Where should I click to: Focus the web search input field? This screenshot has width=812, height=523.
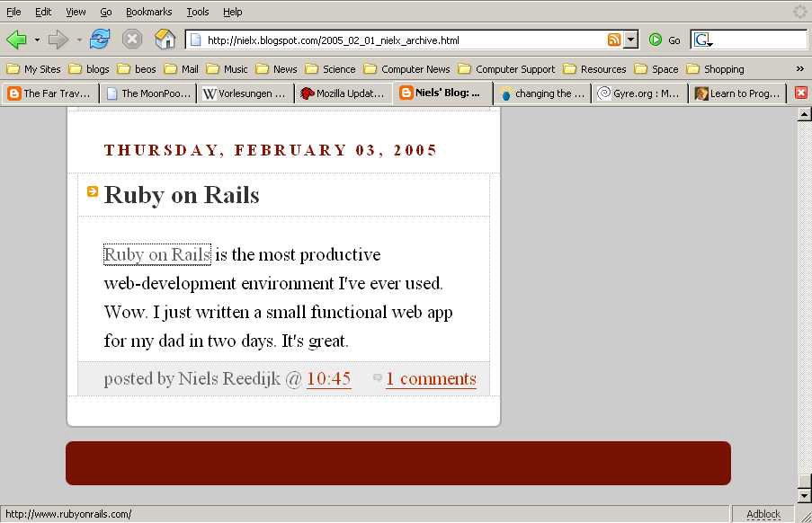(760, 40)
